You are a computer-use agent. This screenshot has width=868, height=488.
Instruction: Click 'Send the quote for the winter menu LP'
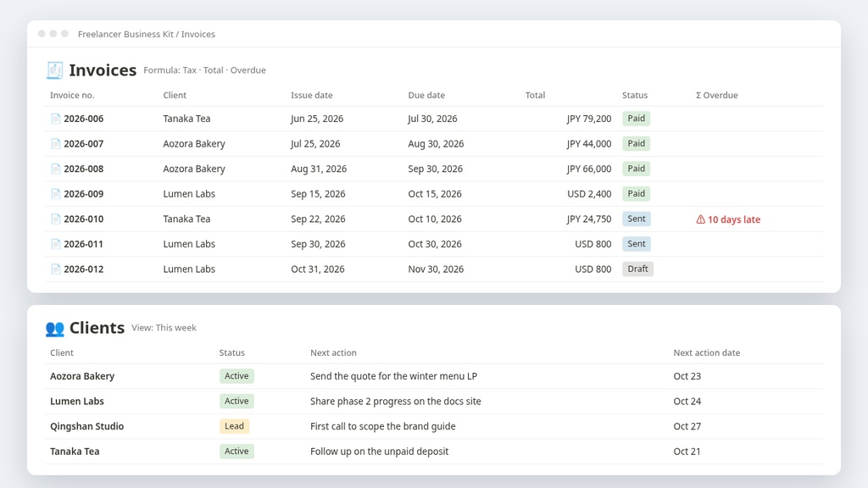[393, 376]
